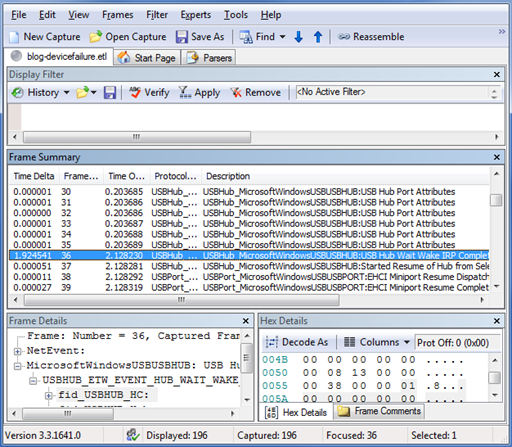Open the Experts menu
Screen dimensions: 512x447
[x=196, y=15]
